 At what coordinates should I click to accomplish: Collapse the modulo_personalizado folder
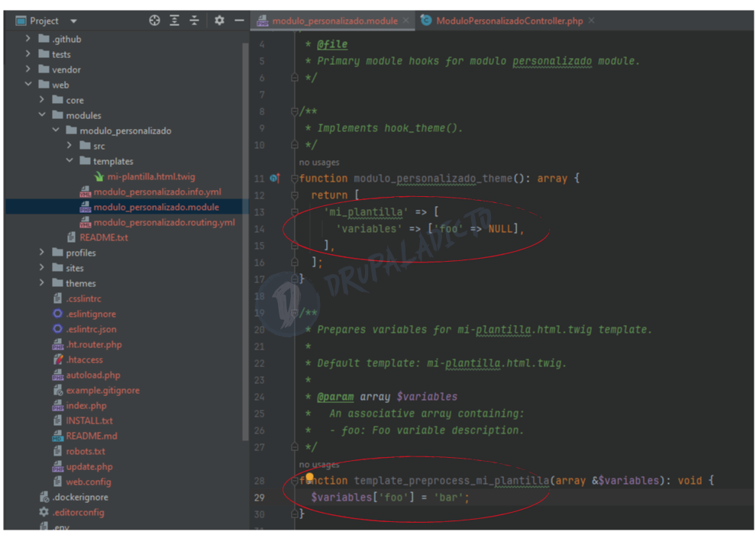pos(56,130)
